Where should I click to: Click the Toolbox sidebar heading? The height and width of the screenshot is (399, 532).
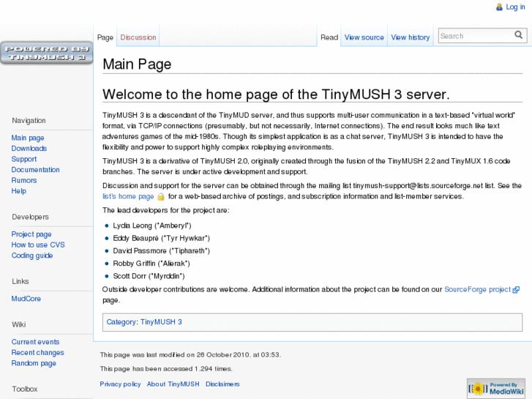25,389
